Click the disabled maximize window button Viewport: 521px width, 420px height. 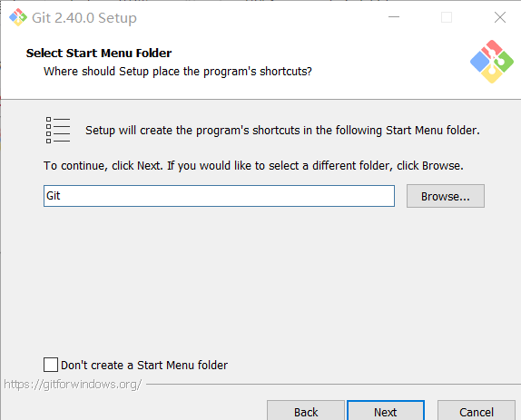click(x=447, y=17)
